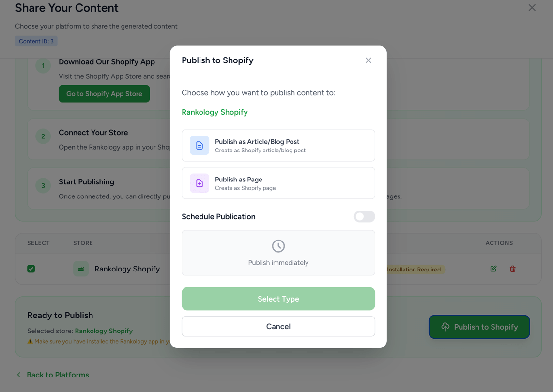Click the clock icon above Publish immediately

pos(278,246)
